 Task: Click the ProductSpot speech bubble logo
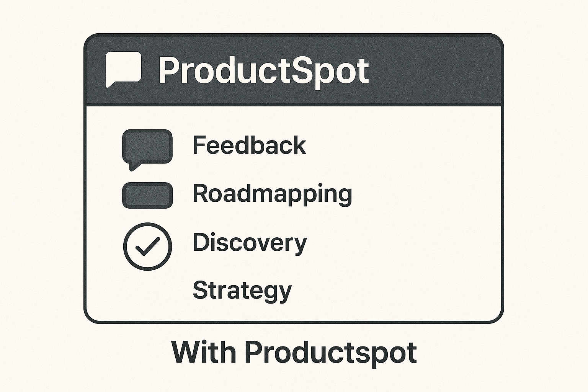[123, 69]
